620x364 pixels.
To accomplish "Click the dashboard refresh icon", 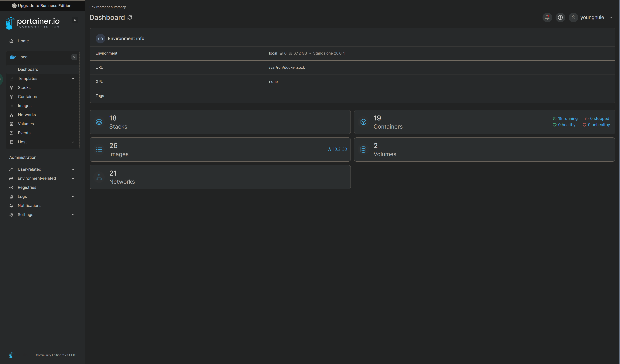I will (x=130, y=17).
